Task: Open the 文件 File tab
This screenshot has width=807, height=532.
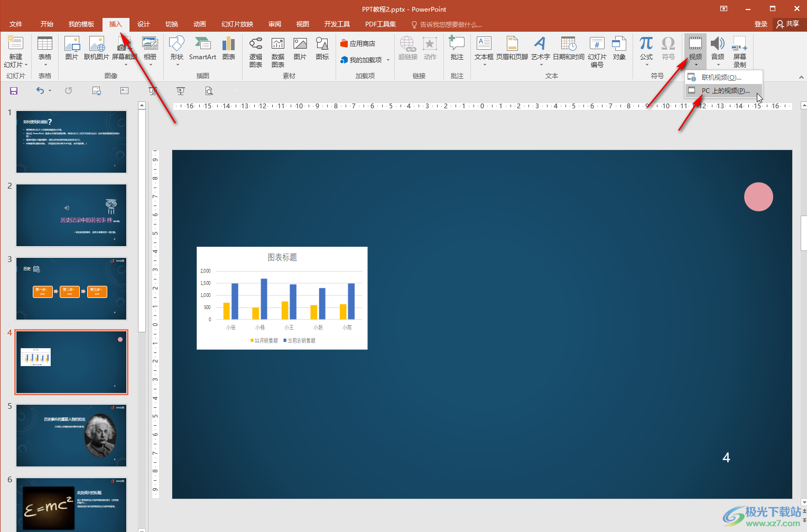Action: (x=16, y=24)
